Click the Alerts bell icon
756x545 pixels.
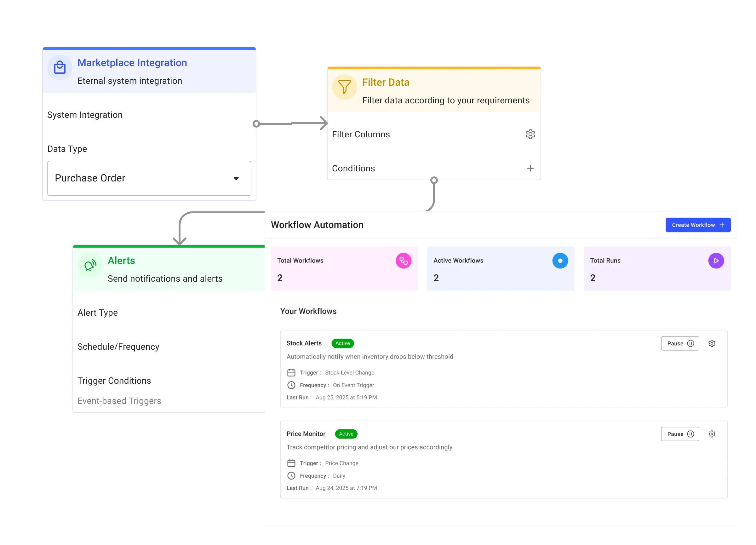[90, 265]
